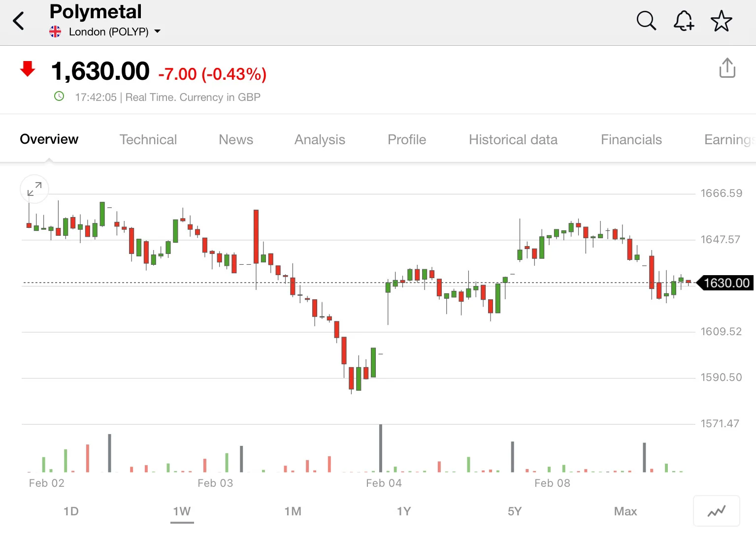Click the 1647.57 price axis label
This screenshot has width=756, height=536.
[x=721, y=240]
